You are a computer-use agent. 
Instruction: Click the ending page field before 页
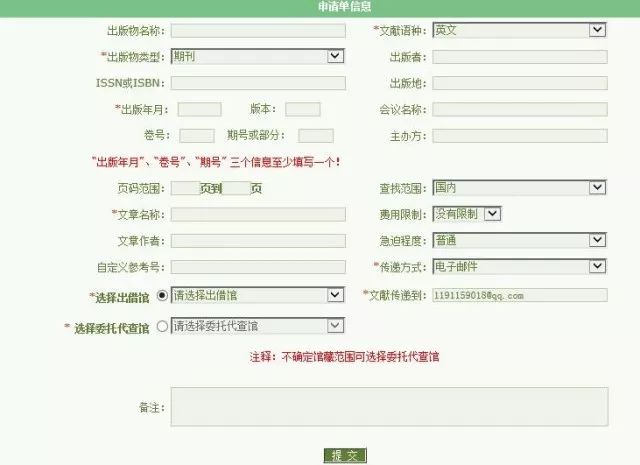coord(236,188)
